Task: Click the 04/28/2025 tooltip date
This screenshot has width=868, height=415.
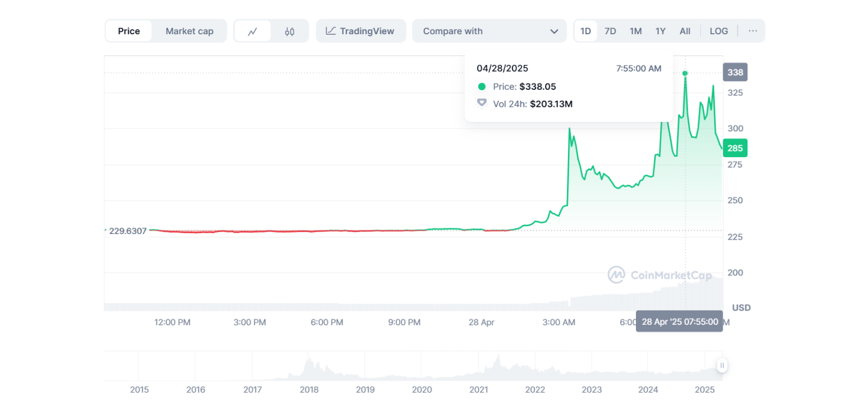Action: pyautogui.click(x=503, y=68)
